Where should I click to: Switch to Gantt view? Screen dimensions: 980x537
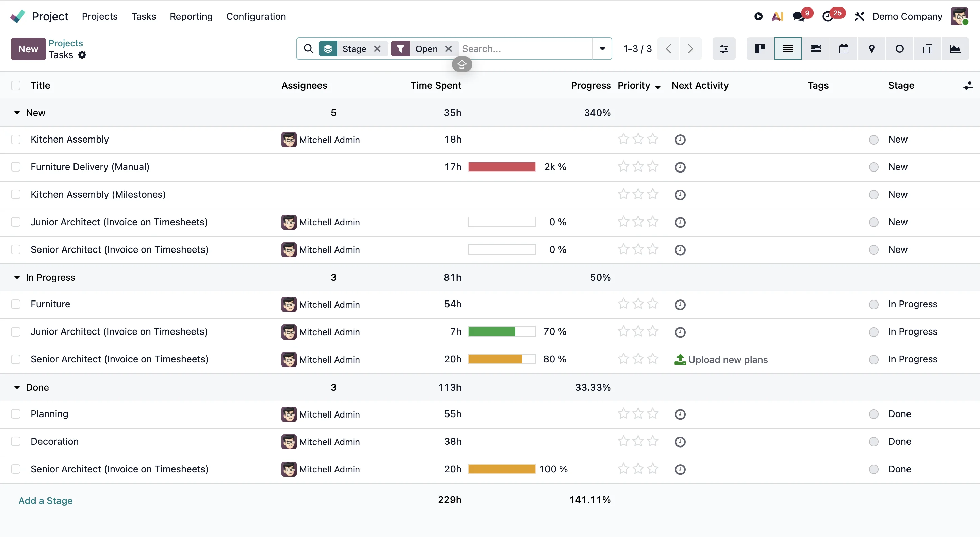pyautogui.click(x=816, y=49)
